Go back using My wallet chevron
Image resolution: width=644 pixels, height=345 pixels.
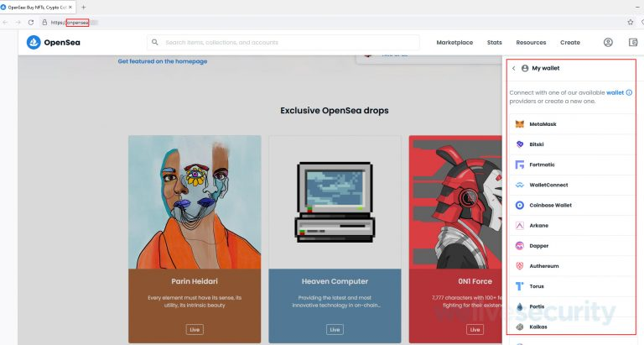[513, 68]
